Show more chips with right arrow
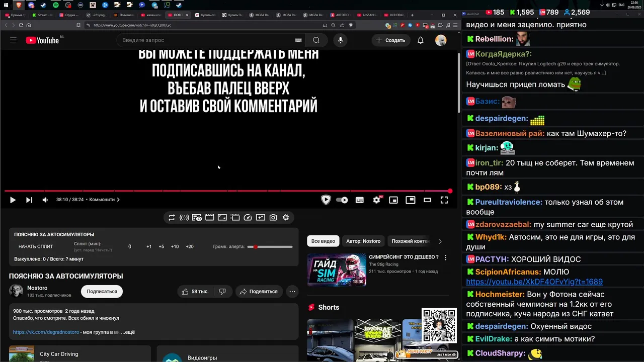 pyautogui.click(x=440, y=241)
